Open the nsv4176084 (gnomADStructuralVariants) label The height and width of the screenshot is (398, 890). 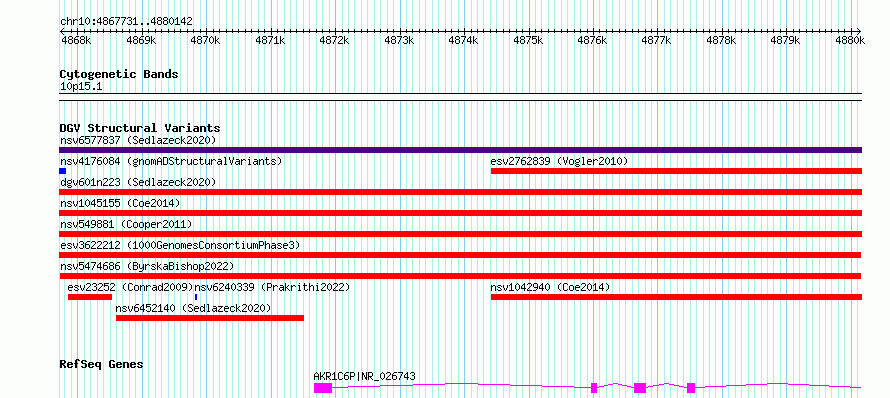click(171, 161)
